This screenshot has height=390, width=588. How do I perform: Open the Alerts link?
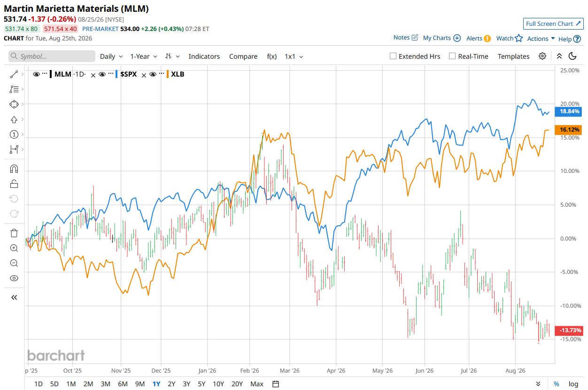pos(479,38)
